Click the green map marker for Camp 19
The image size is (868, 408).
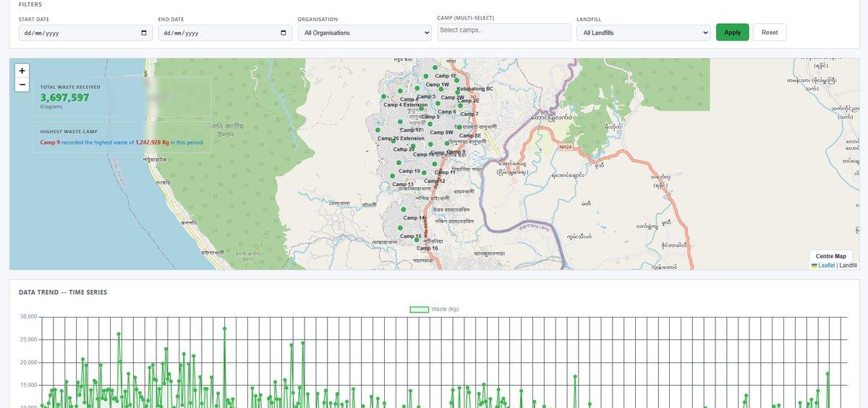tap(399, 162)
